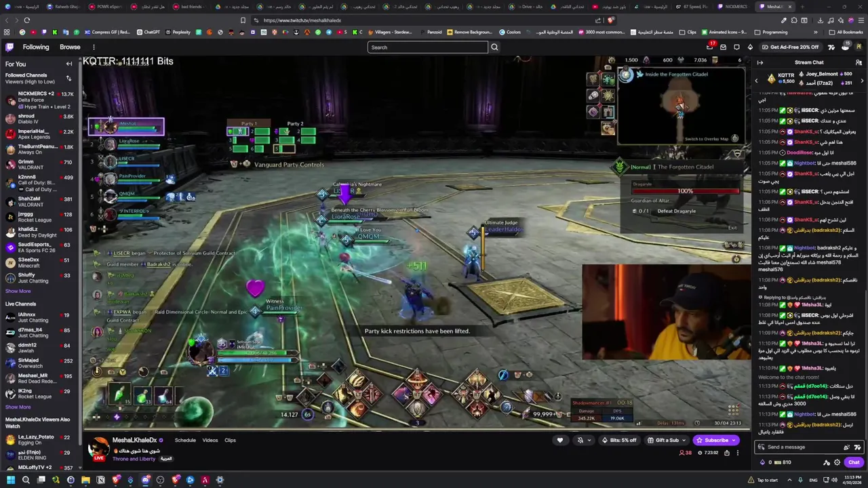
Task: Sort followed channels by viewers
Action: (x=68, y=78)
